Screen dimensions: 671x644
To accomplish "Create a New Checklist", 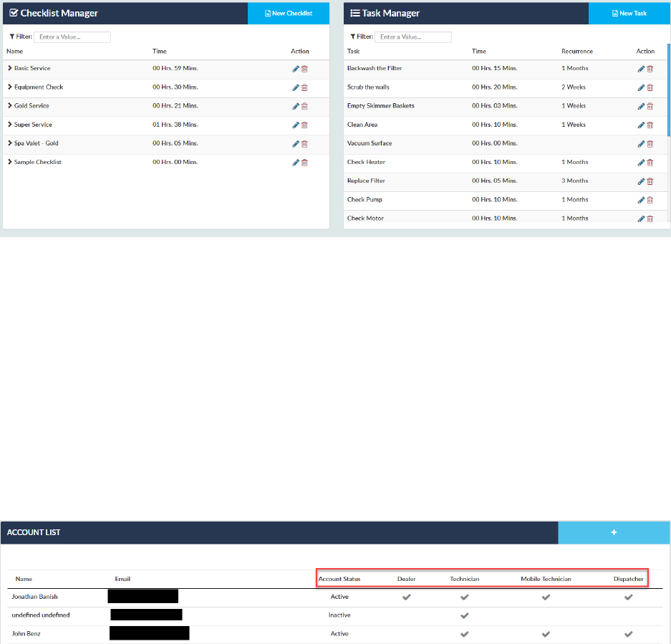I will point(289,14).
